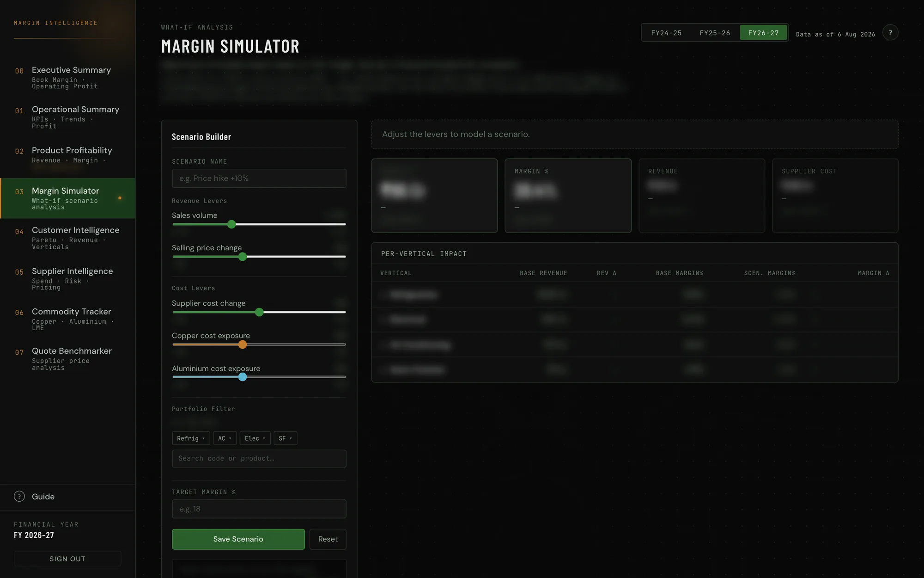Switch to FY24-25 fiscal year
This screenshot has height=578, width=924.
tap(666, 33)
